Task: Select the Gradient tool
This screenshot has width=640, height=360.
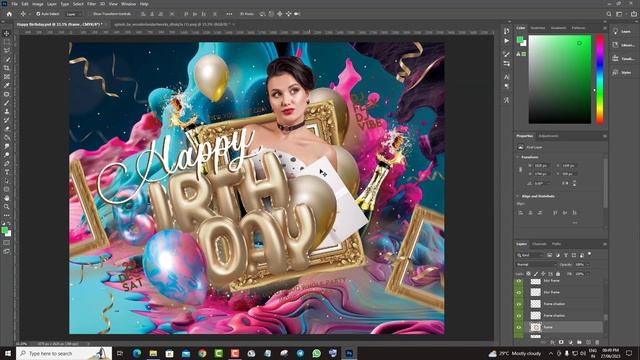Action: coord(7,138)
